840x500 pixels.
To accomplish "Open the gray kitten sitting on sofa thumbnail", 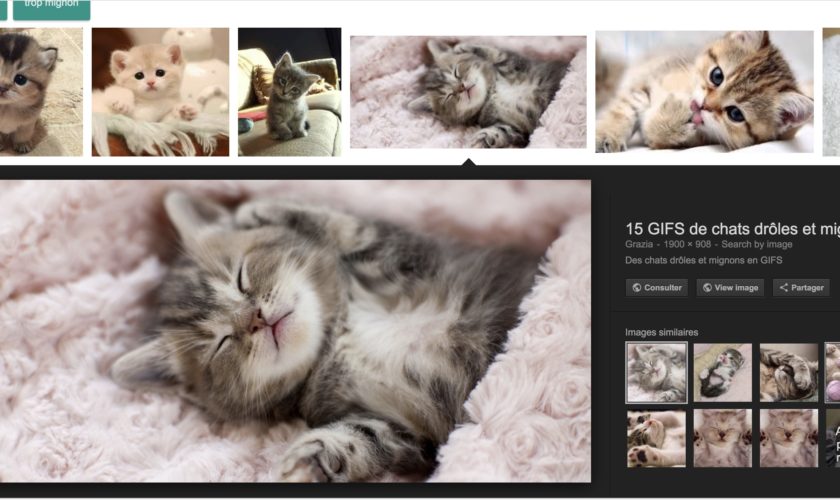I will click(x=289, y=92).
